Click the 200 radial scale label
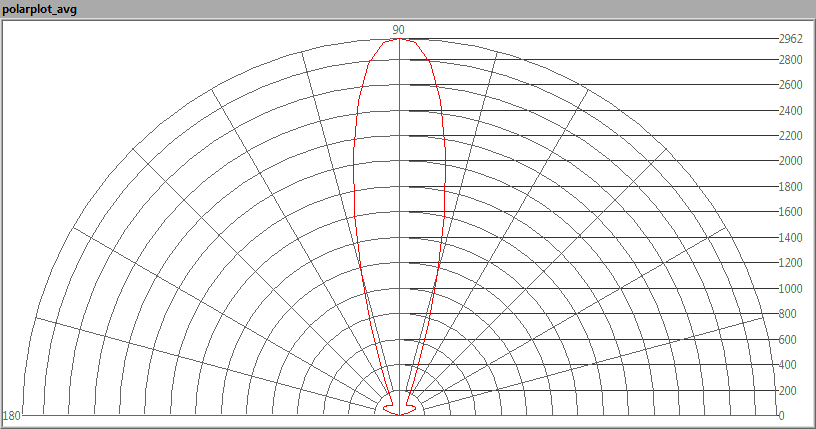Screen dimensions: 816x429 (787, 390)
